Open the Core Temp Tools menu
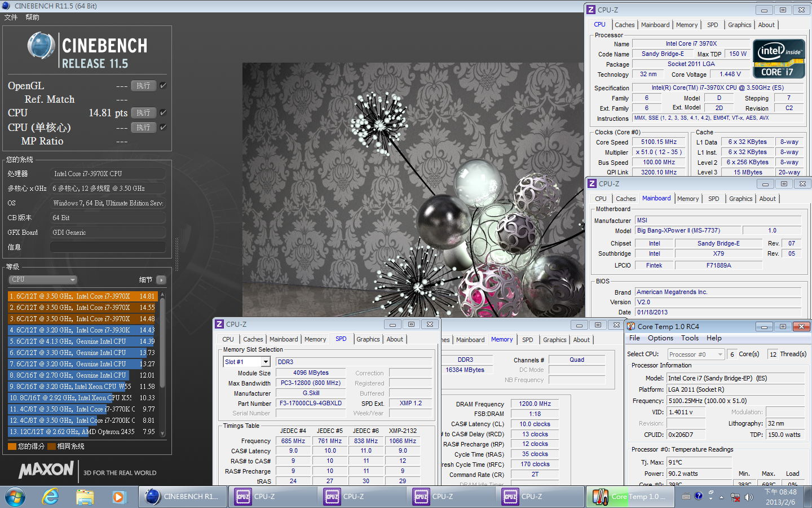 pos(690,338)
